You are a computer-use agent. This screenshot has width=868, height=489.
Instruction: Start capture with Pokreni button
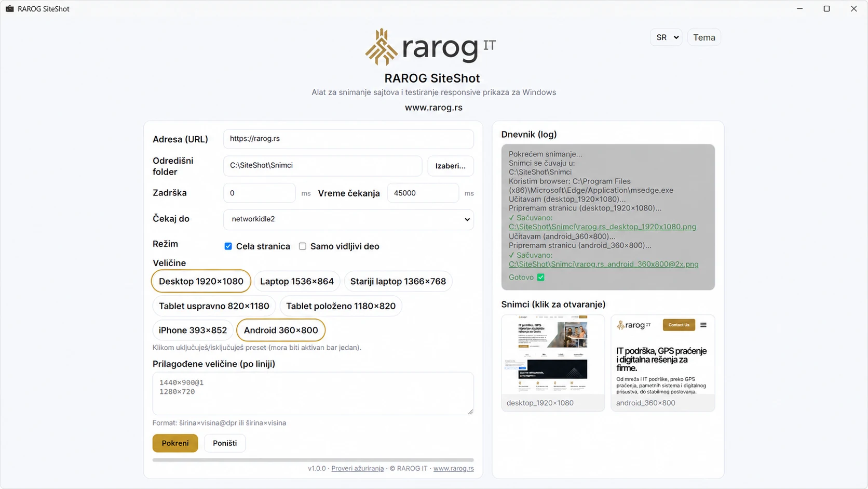[x=175, y=443]
